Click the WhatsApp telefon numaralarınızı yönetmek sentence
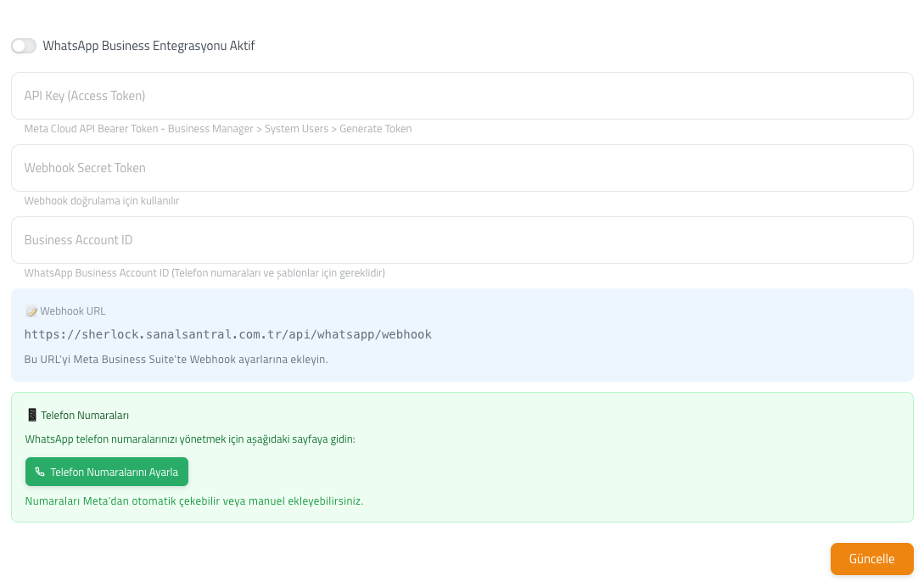Screen dimensions: 924x587 pos(190,439)
